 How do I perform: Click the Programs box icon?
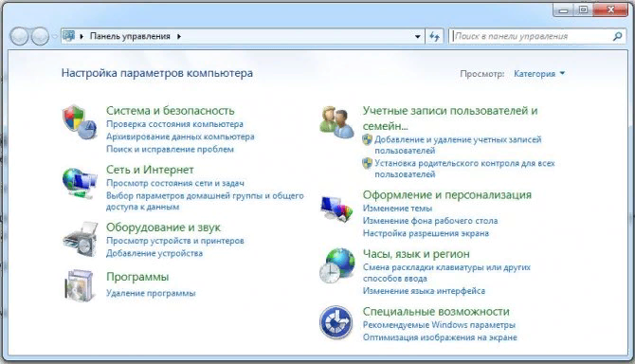point(80,285)
